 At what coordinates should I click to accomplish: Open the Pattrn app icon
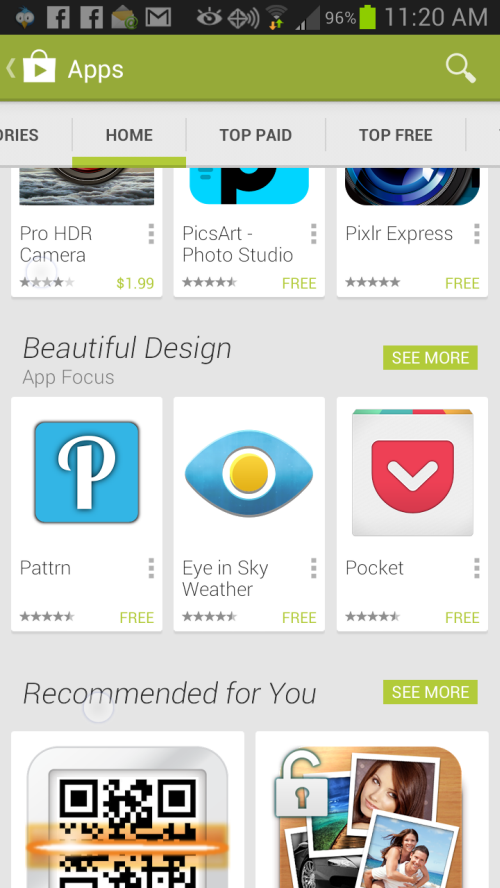87,472
